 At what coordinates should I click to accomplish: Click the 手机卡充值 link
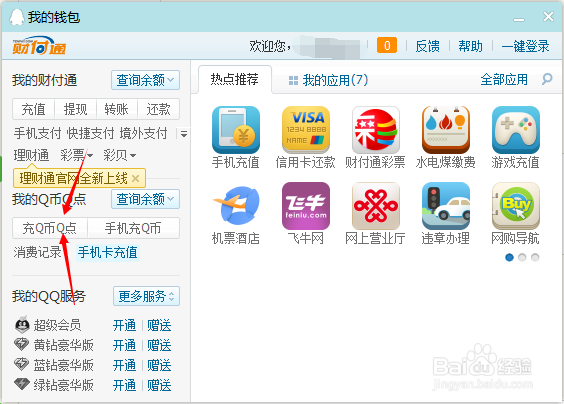[108, 252]
